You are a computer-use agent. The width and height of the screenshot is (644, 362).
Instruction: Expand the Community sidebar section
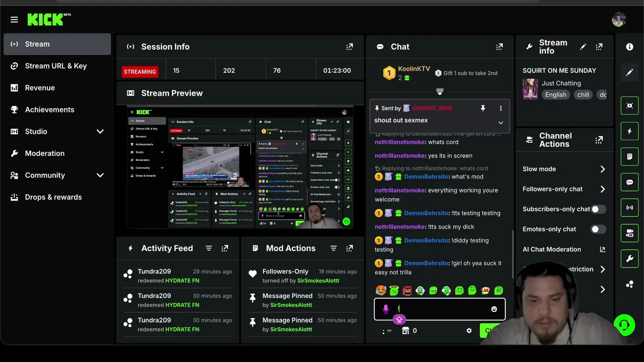click(x=100, y=175)
